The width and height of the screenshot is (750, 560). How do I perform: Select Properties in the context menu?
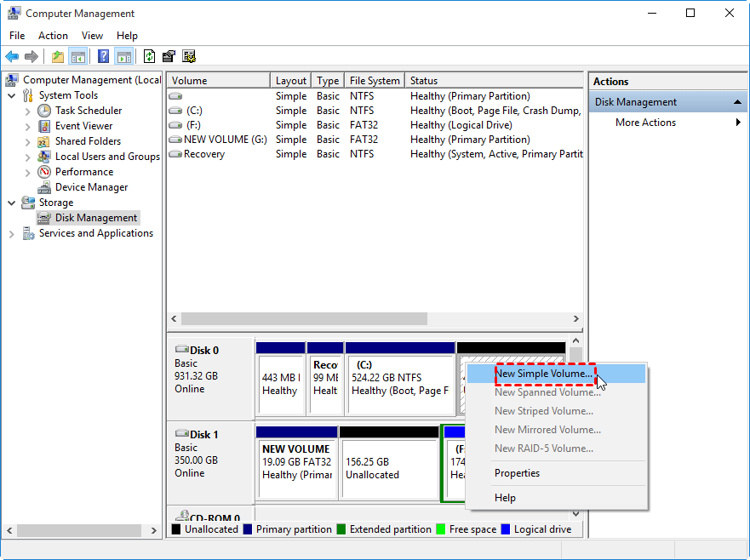(x=556, y=473)
